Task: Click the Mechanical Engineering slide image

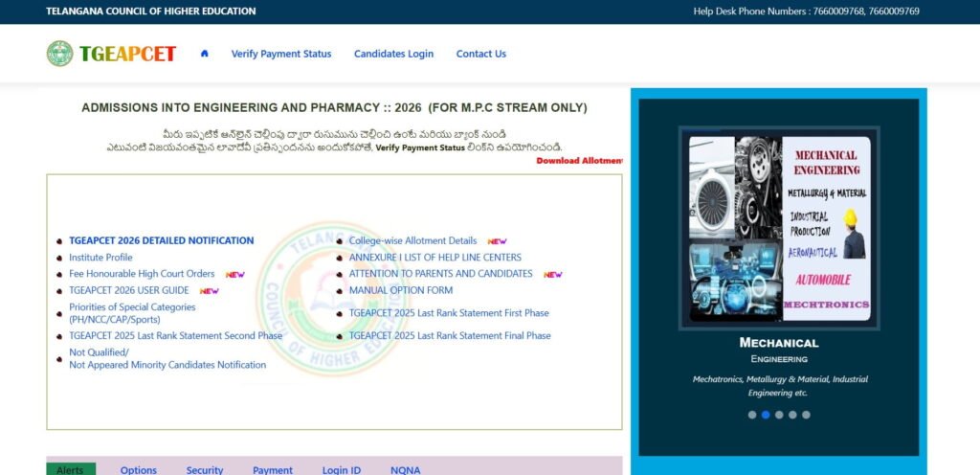Action: [779, 229]
